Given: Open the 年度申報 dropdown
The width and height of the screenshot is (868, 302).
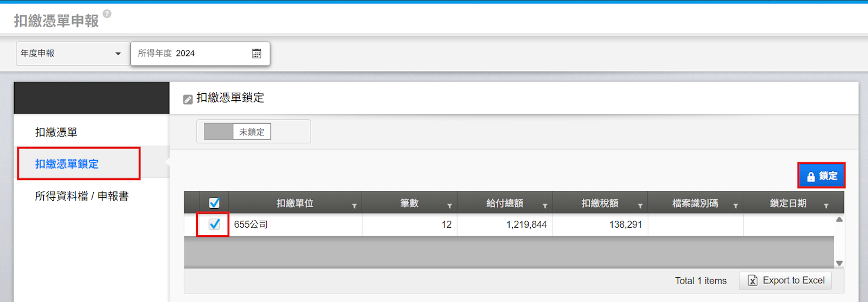Looking at the screenshot, I should (x=73, y=53).
